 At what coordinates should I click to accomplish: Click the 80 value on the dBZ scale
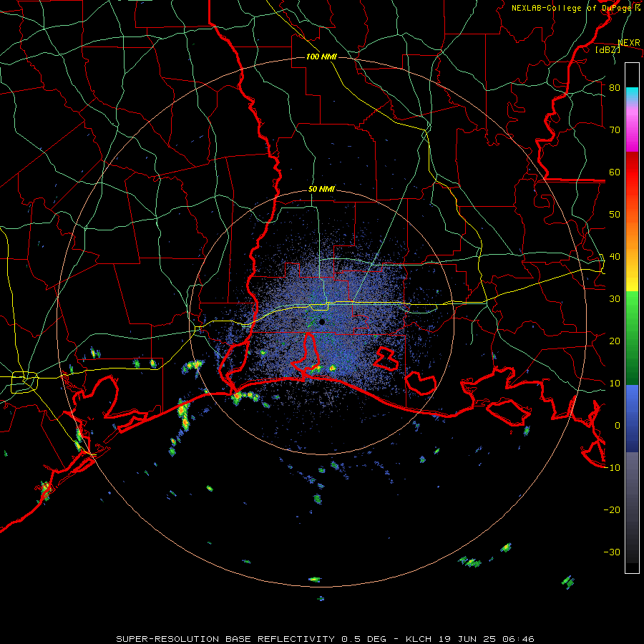tap(615, 87)
